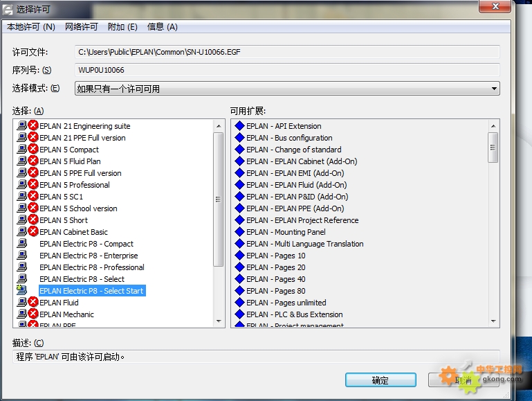
Task: Click the red X icon beside EPLAN Mechanic
Action: click(33, 314)
